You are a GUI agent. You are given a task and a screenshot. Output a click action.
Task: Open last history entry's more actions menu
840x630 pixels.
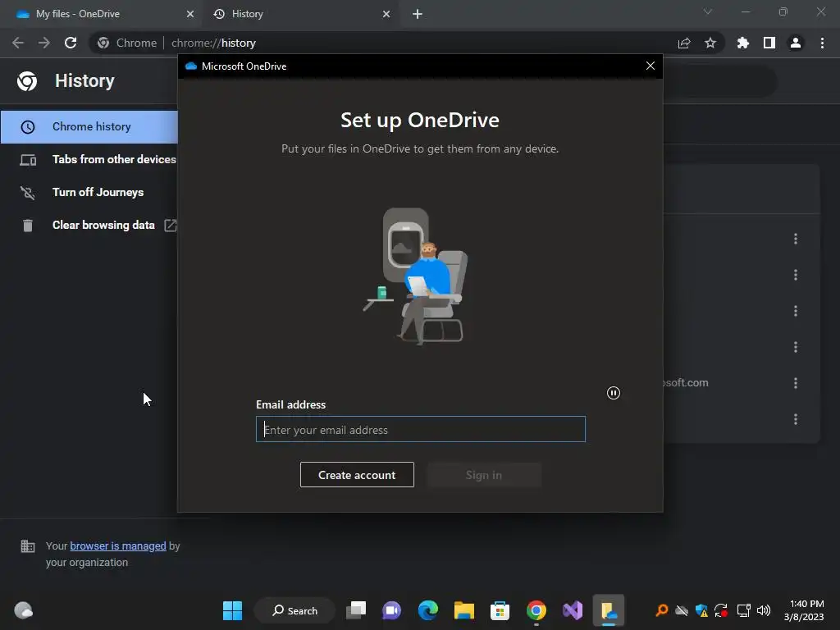click(796, 419)
